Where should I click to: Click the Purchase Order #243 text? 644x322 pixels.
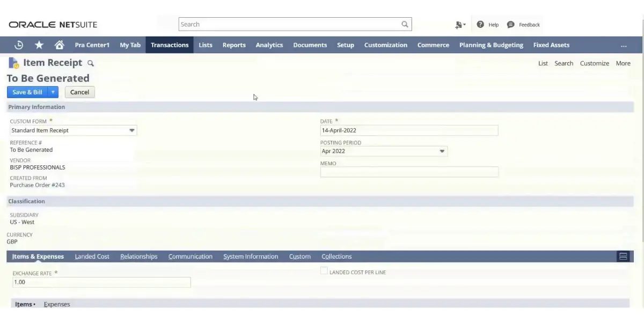coord(37,185)
